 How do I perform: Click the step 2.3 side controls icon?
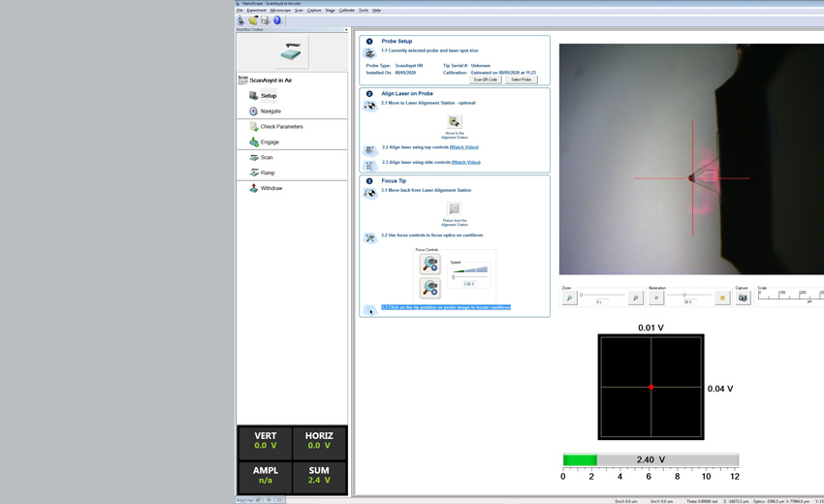pyautogui.click(x=370, y=166)
